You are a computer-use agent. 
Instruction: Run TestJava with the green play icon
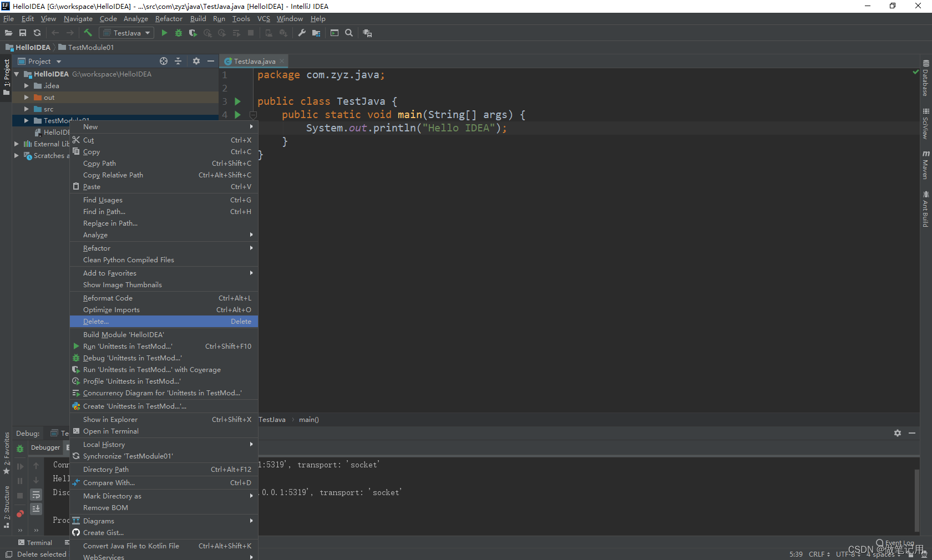164,33
